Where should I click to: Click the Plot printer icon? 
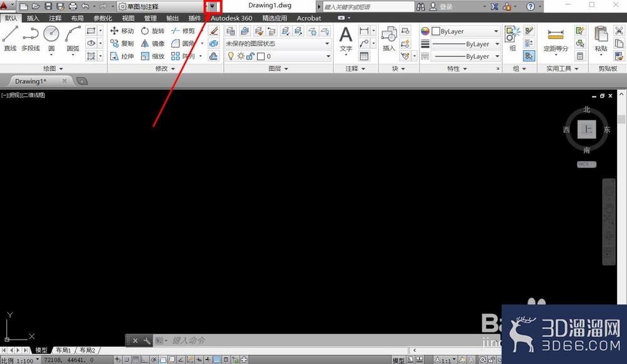click(73, 6)
